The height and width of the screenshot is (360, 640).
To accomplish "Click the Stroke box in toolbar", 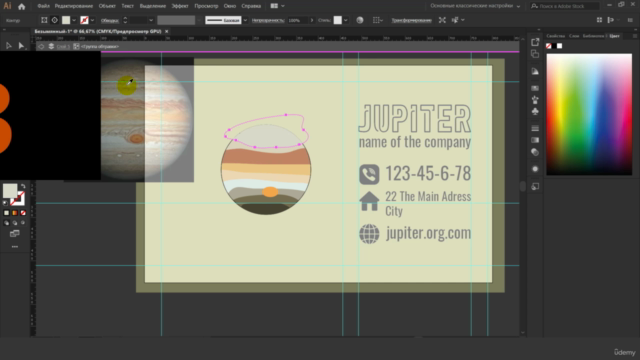I will (x=18, y=198).
